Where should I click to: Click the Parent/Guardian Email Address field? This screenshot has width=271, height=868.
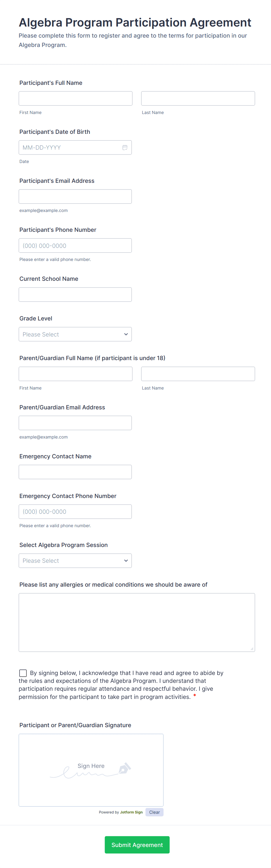tap(75, 423)
